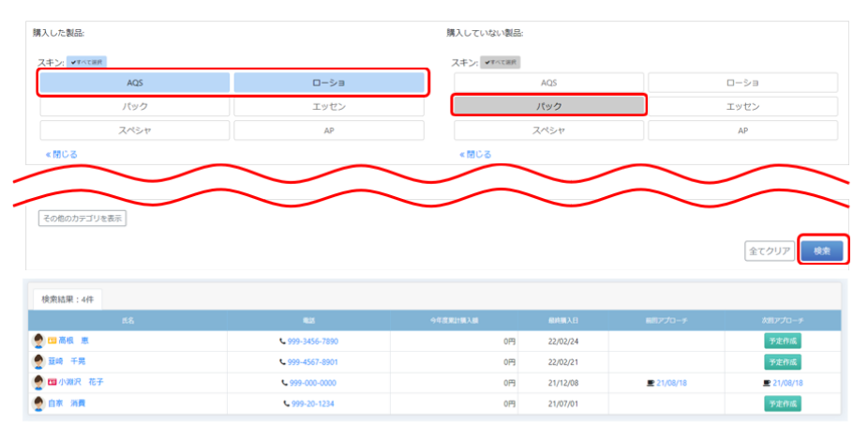868x427 pixels.
Task: Click yellow badge icon beside 高根 恵
Action: (x=52, y=341)
